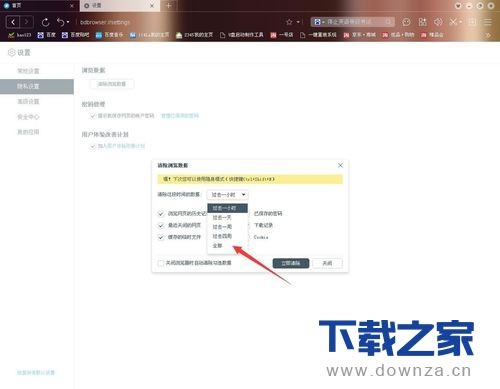This screenshot has width=500, height=389.
Task: Collapse the time range combo box
Action: click(228, 195)
